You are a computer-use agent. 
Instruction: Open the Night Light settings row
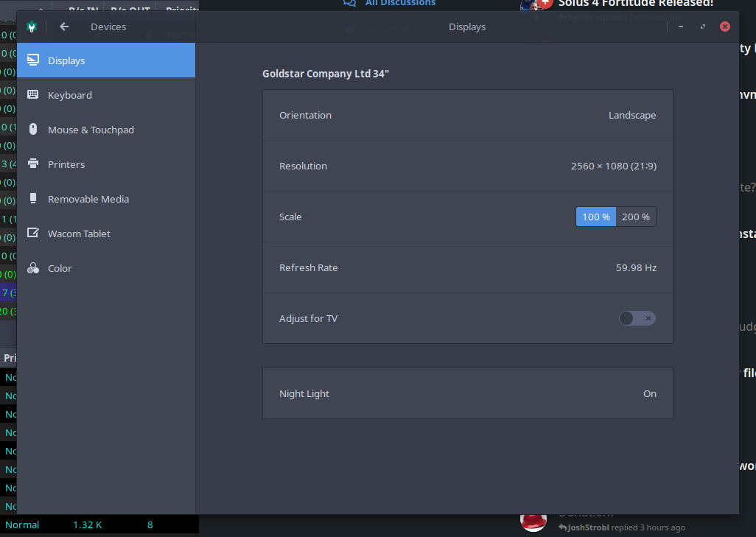coord(467,393)
